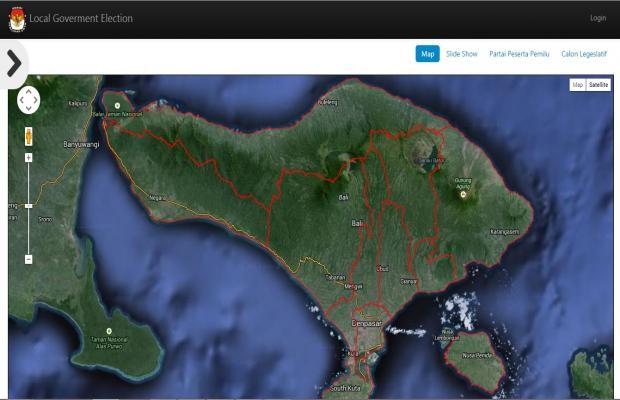620x400 pixels.
Task: Zoom out with the minus button
Action: [28, 259]
